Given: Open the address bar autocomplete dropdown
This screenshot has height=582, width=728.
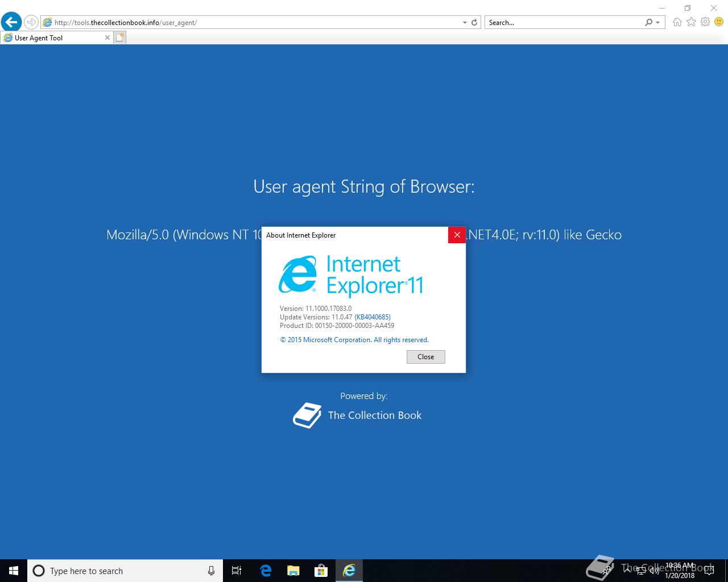Looking at the screenshot, I should pos(465,23).
